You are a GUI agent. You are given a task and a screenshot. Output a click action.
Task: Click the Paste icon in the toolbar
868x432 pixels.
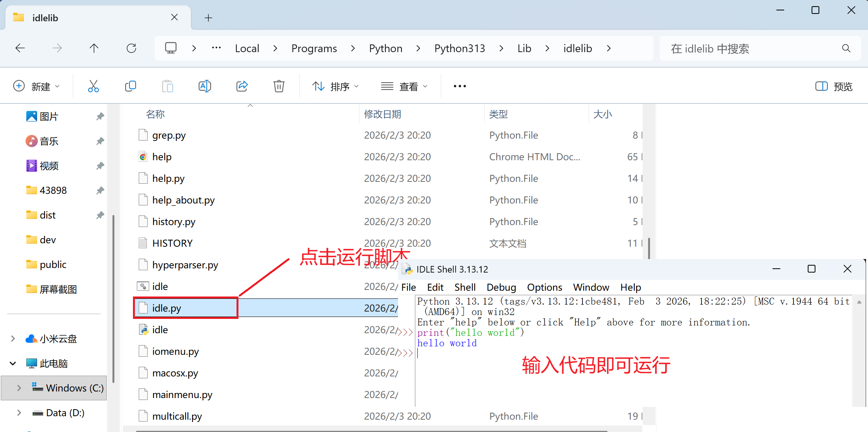[167, 86]
